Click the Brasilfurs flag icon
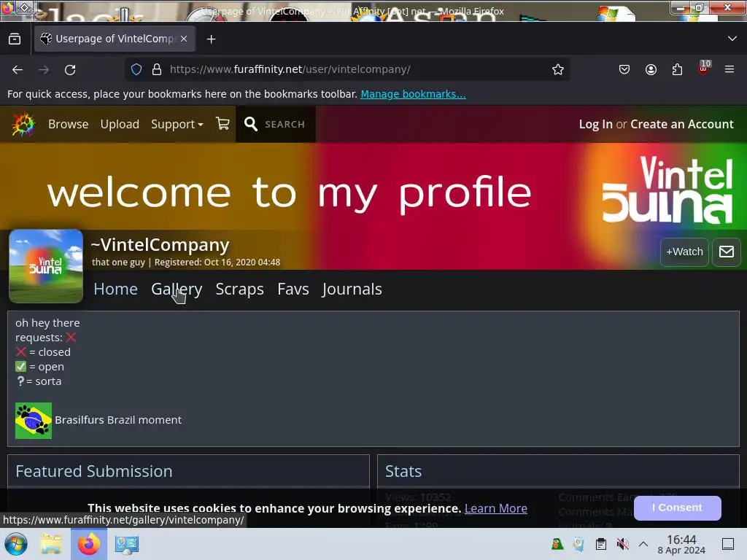Viewport: 747px width, 560px height. (34, 421)
